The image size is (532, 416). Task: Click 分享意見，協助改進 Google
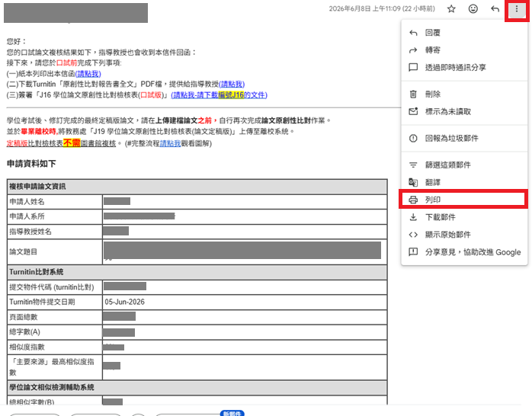click(x=464, y=252)
